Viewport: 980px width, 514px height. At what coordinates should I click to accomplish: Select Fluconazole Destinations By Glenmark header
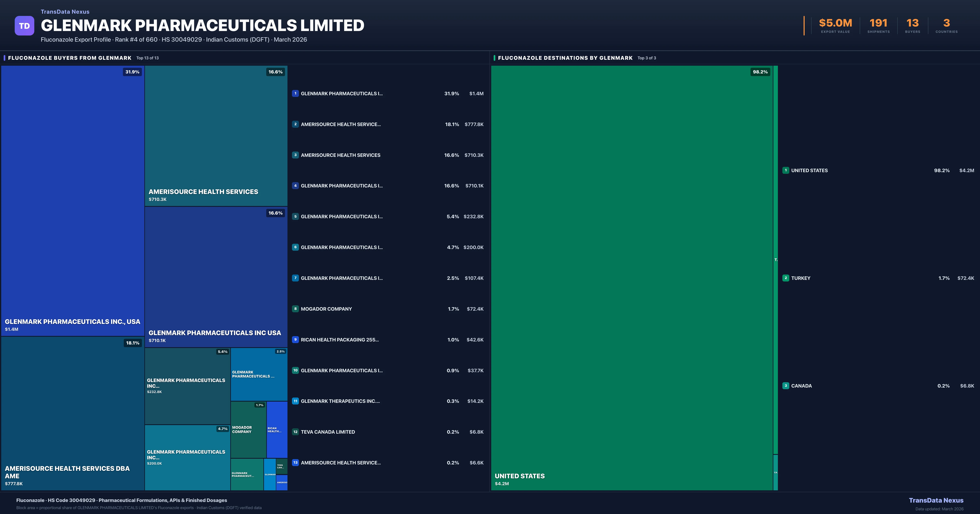pos(565,58)
